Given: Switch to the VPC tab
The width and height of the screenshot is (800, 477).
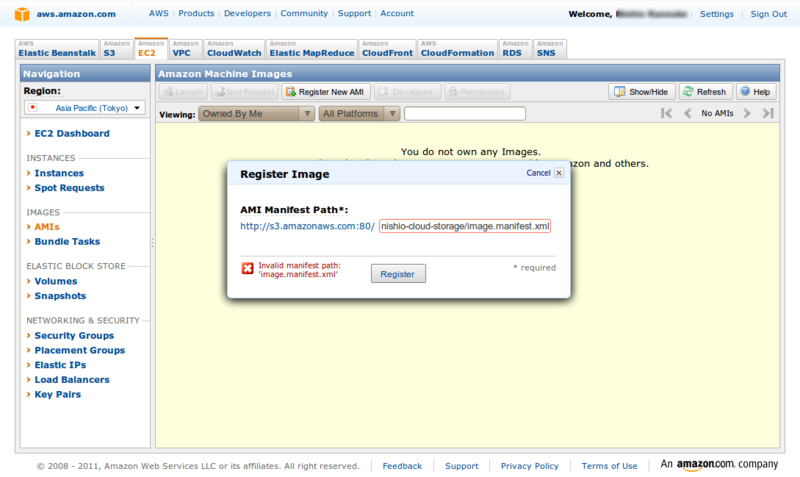Looking at the screenshot, I should [x=186, y=49].
